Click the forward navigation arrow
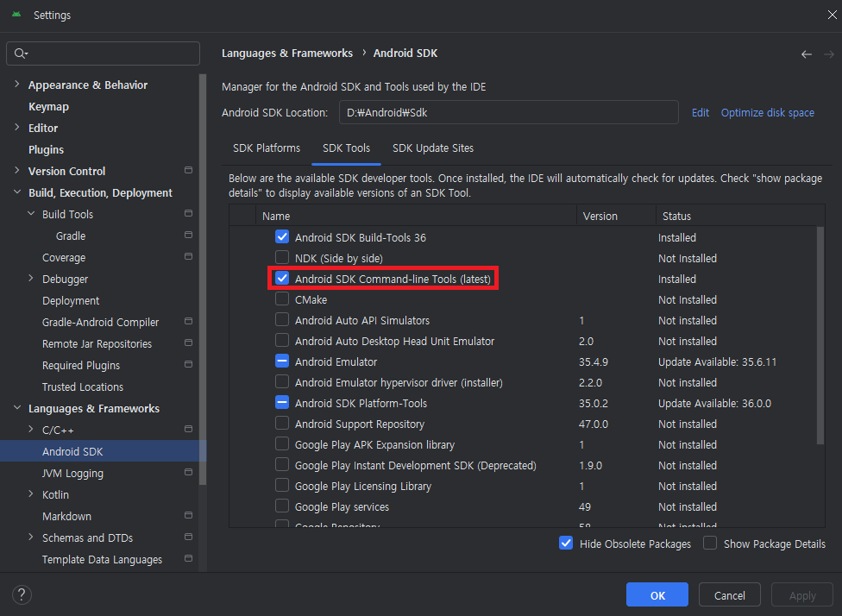Screen dimensions: 842x616 828,54
